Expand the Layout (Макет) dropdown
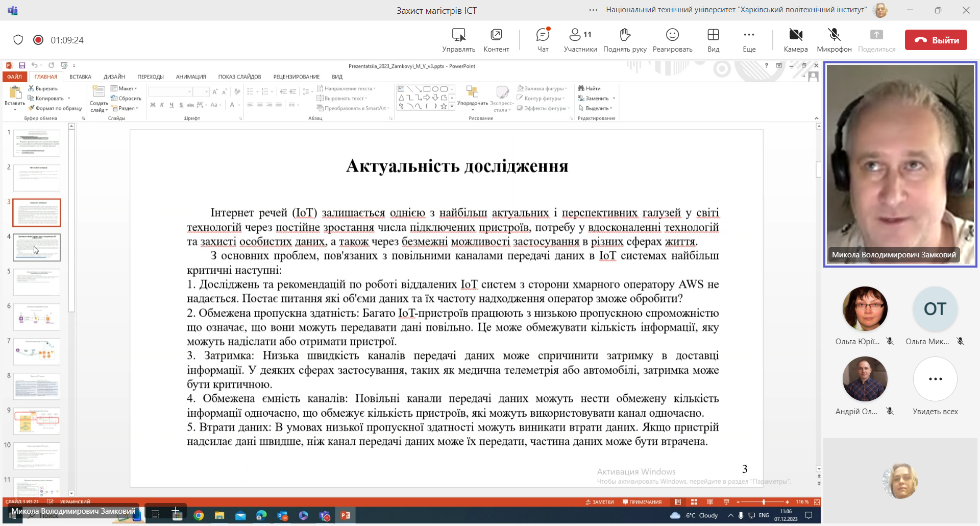This screenshot has height=526, width=980. (x=125, y=88)
